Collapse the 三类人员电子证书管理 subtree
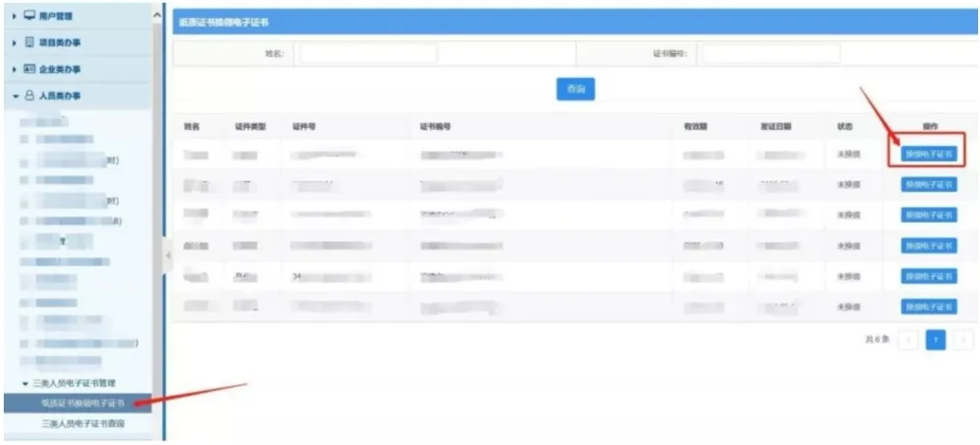980x445 pixels. click(26, 383)
